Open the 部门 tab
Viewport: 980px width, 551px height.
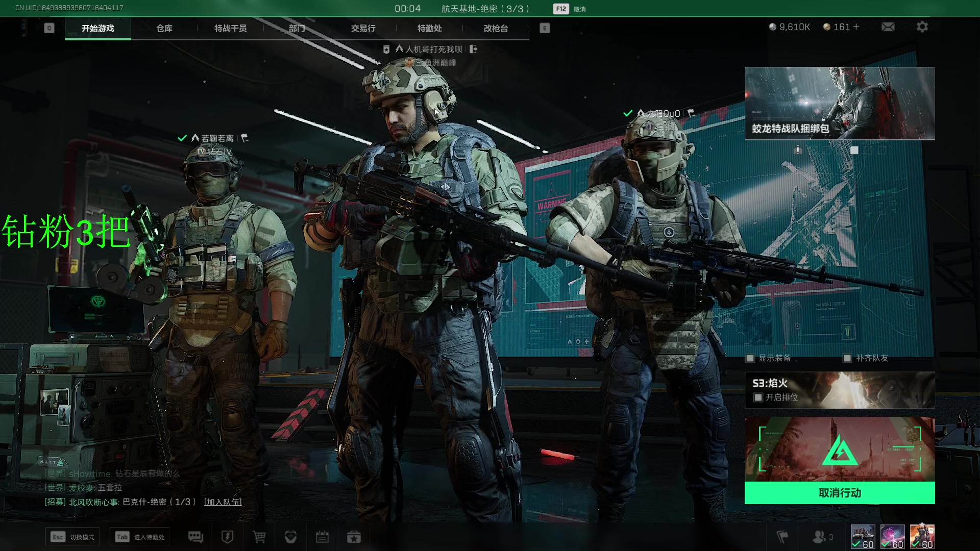tap(297, 28)
